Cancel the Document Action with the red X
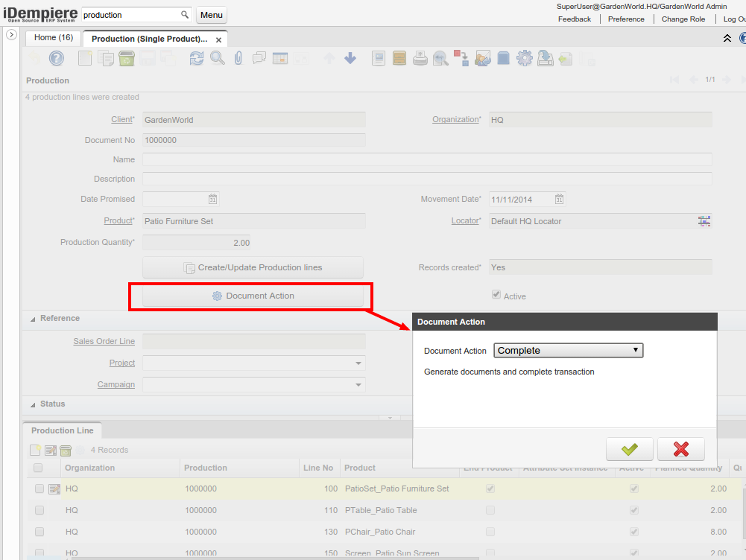The height and width of the screenshot is (560, 746). pos(680,449)
